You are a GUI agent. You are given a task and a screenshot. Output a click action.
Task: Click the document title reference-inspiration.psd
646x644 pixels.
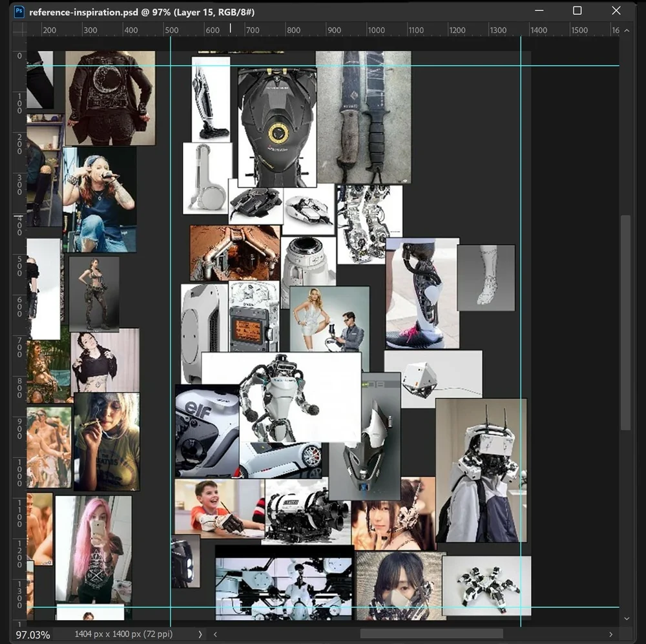coord(83,12)
